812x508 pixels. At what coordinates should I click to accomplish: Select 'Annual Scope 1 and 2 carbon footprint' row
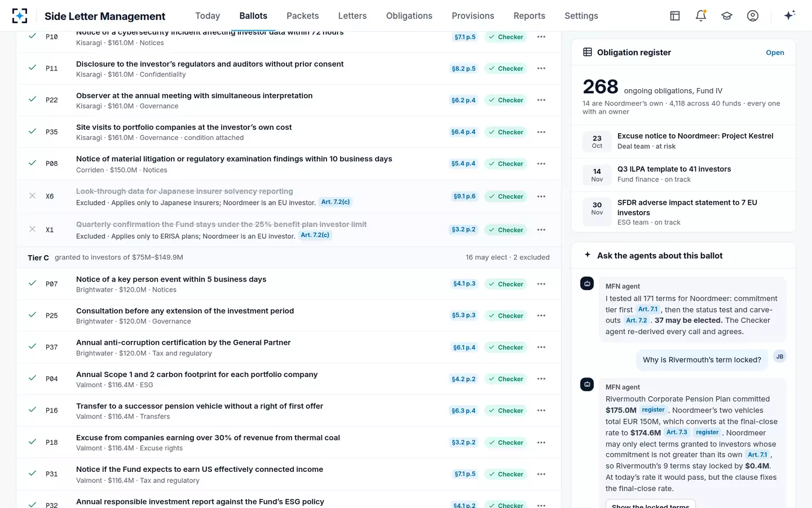point(288,379)
